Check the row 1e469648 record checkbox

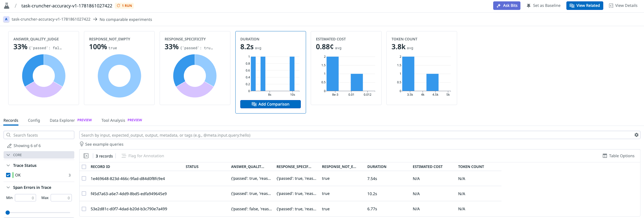coord(84,179)
